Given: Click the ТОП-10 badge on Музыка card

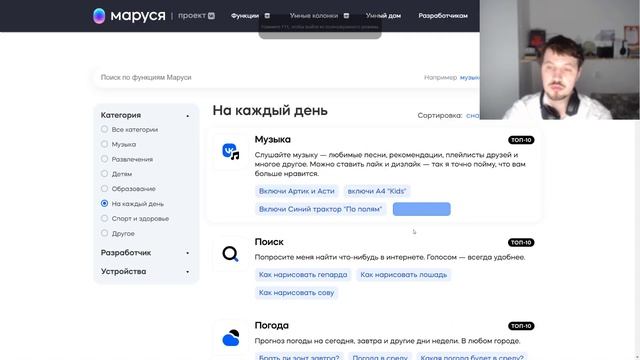Looking at the screenshot, I should pyautogui.click(x=521, y=140).
